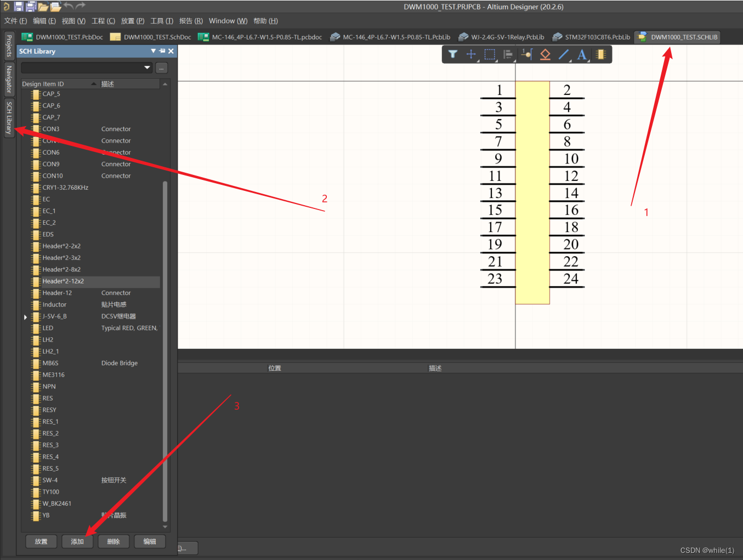Click the selection filter funnel icon

[x=452, y=54]
